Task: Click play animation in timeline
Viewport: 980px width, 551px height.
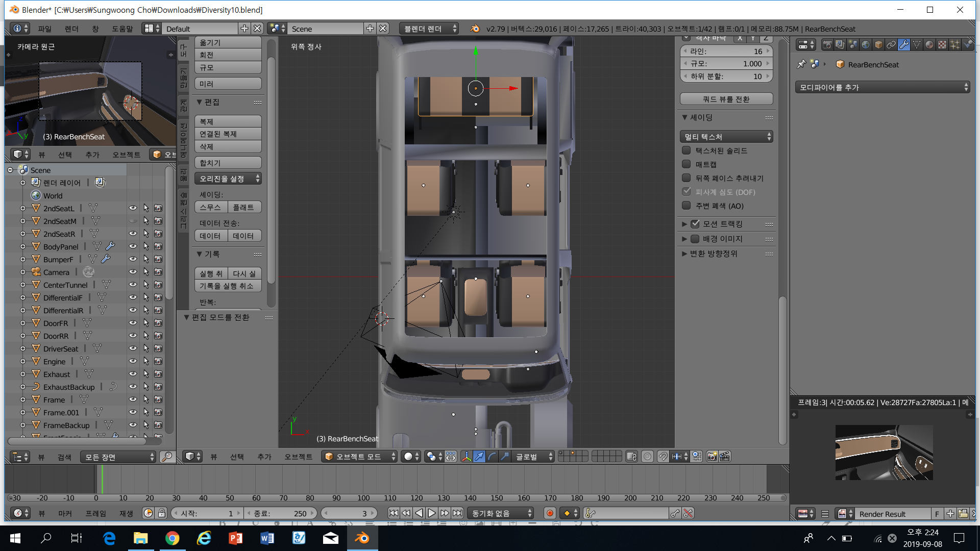Action: pos(432,513)
